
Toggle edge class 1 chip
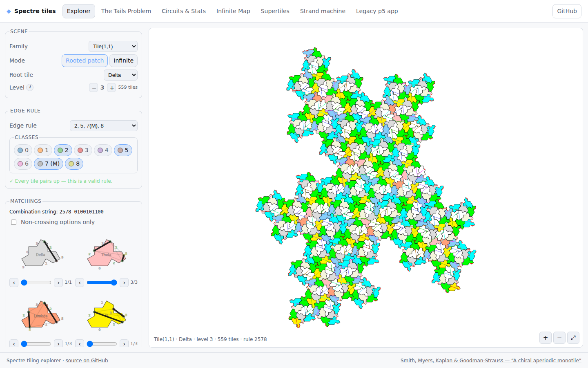(43, 150)
